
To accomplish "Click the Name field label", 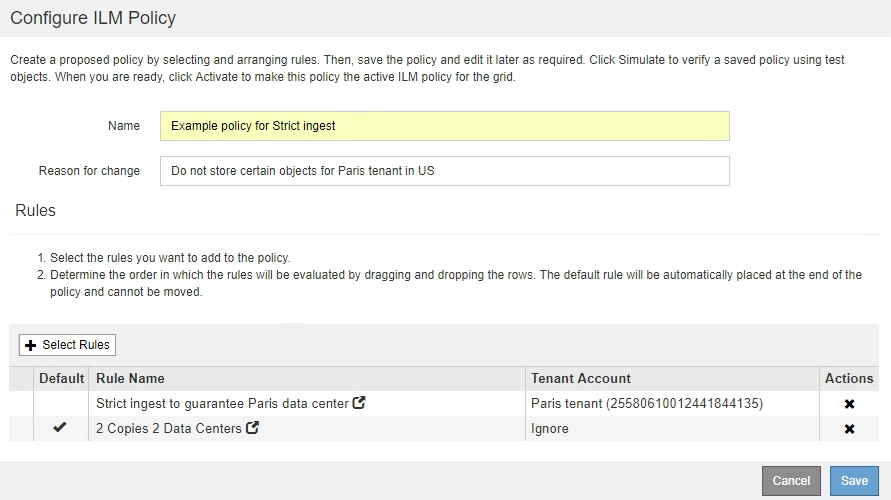I will pyautogui.click(x=123, y=126).
